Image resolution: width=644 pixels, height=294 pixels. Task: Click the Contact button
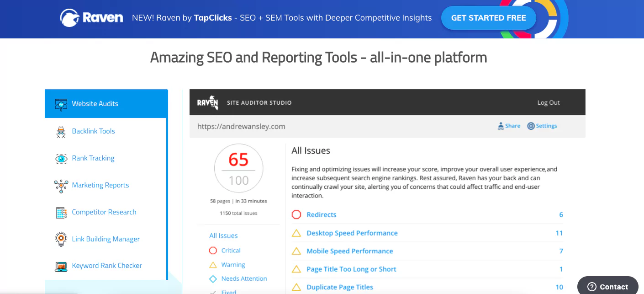click(608, 287)
